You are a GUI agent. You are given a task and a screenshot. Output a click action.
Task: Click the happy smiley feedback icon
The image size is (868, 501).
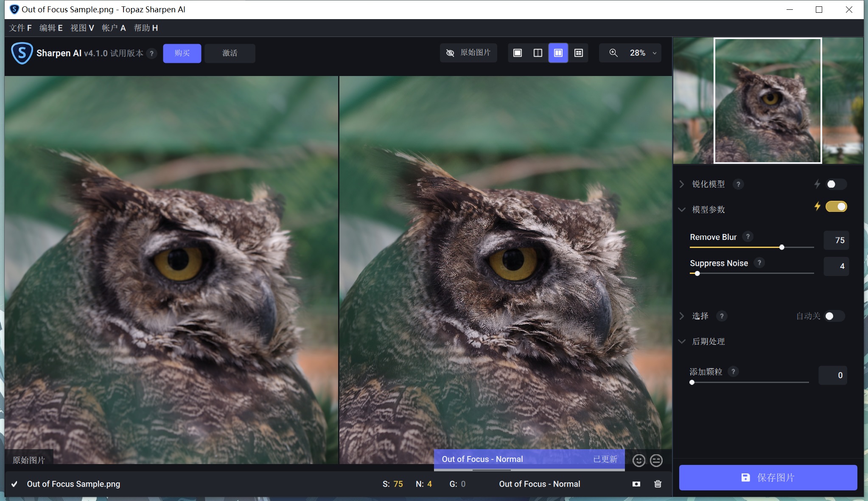tap(638, 460)
